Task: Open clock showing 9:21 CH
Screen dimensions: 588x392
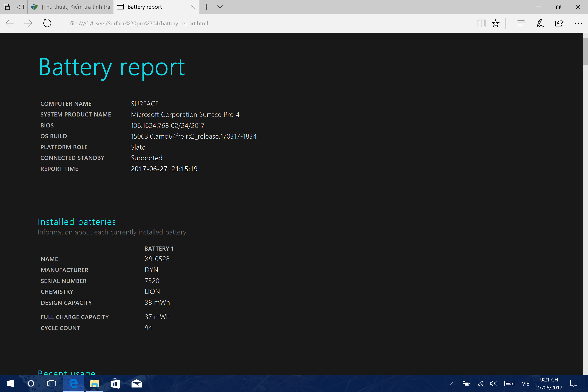Action: 549,383
